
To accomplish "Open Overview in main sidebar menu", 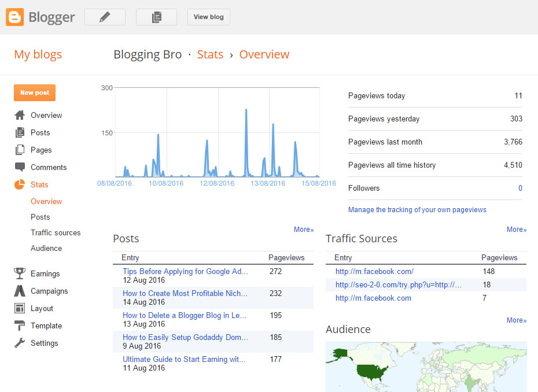I will coord(46,115).
